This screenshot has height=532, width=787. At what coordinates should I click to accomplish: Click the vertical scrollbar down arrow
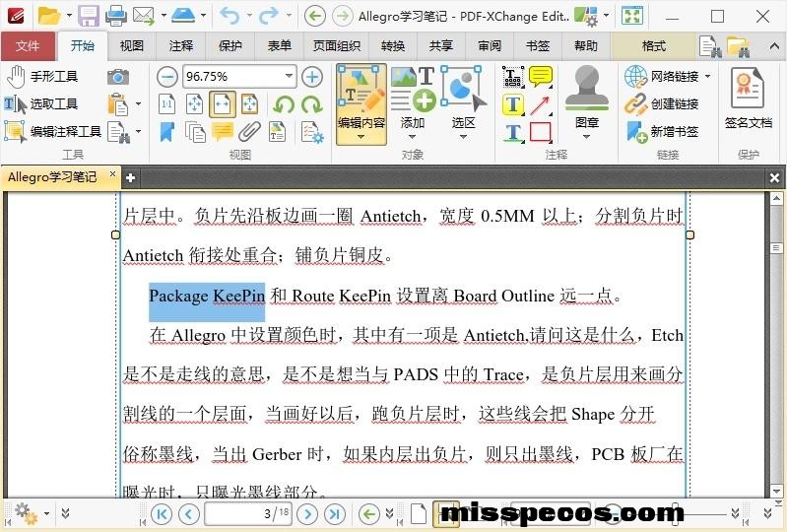pos(776,492)
